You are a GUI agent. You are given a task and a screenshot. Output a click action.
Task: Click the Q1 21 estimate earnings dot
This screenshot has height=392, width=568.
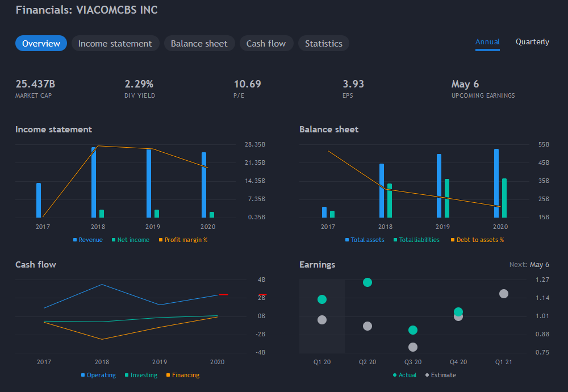point(503,294)
